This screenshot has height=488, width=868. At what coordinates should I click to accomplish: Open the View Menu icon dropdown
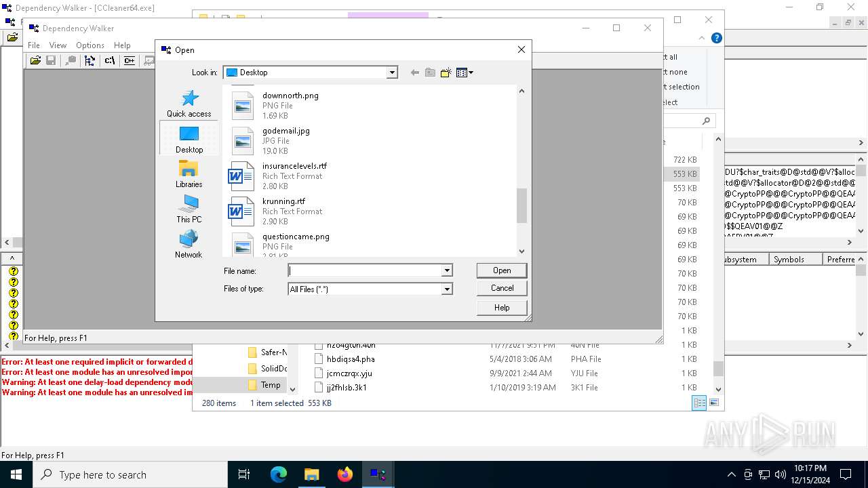point(465,73)
